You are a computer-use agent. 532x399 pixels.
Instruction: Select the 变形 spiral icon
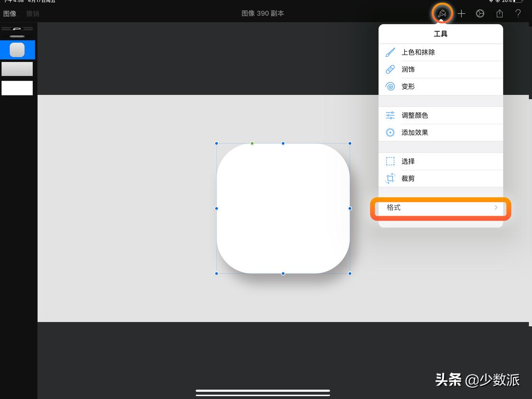pos(390,86)
